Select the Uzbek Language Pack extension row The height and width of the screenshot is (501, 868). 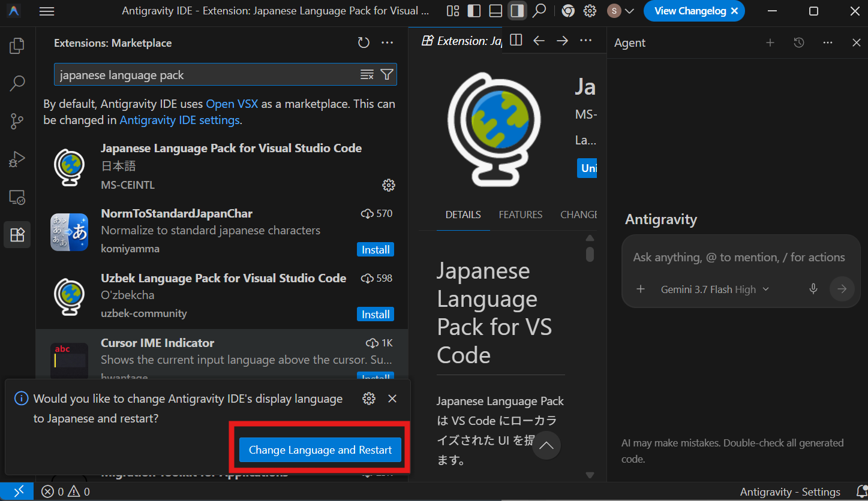tap(222, 297)
